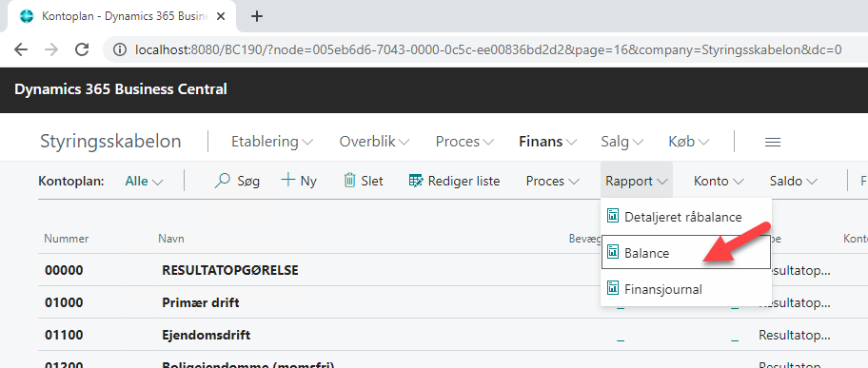The width and height of the screenshot is (868, 368).
Task: Open a new browser tab
Action: point(256,16)
